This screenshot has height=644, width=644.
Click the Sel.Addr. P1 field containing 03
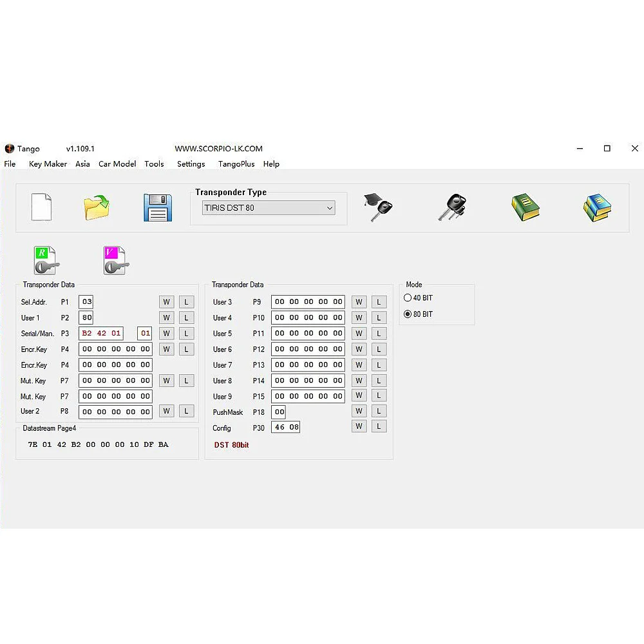point(86,302)
